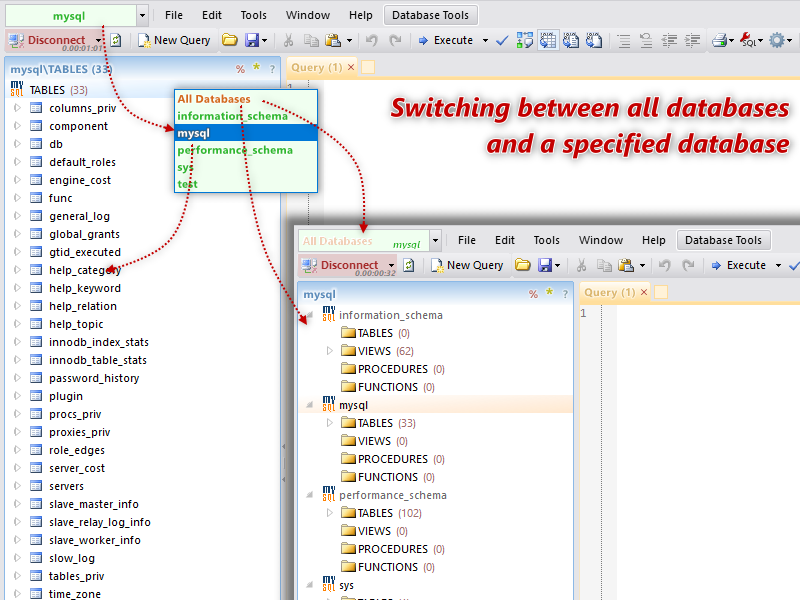This screenshot has width=800, height=600.
Task: Decrease indent with the left-arrow indent icon
Action: pyautogui.click(x=669, y=40)
